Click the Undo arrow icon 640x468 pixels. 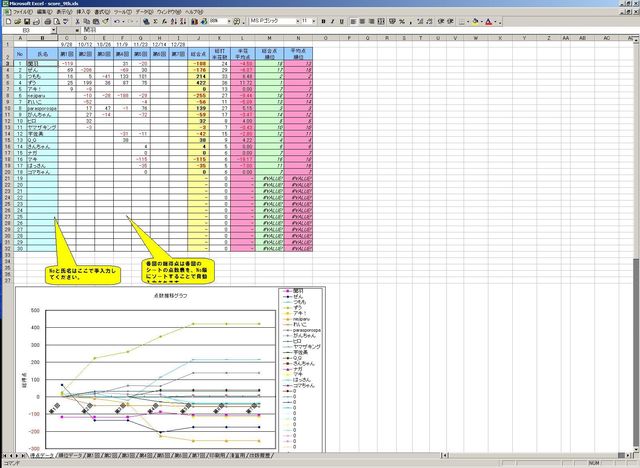pyautogui.click(x=117, y=21)
